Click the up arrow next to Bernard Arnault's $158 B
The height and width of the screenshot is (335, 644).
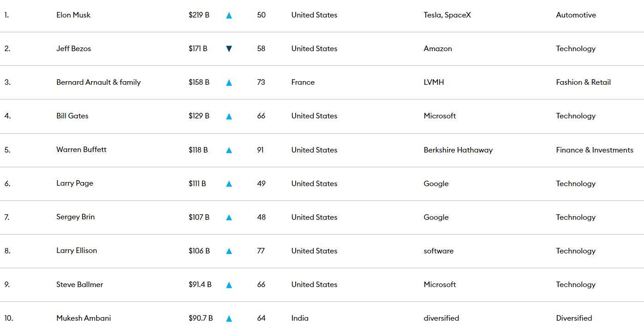(229, 82)
